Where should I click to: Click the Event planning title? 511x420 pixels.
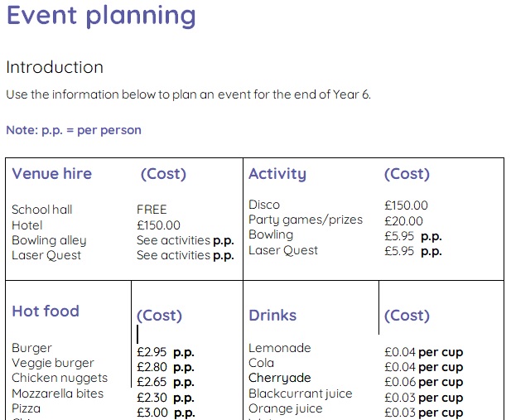[101, 16]
